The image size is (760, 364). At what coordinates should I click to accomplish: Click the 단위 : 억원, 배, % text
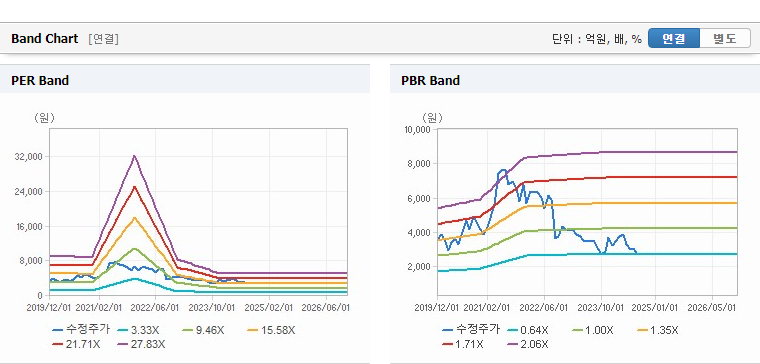(597, 39)
